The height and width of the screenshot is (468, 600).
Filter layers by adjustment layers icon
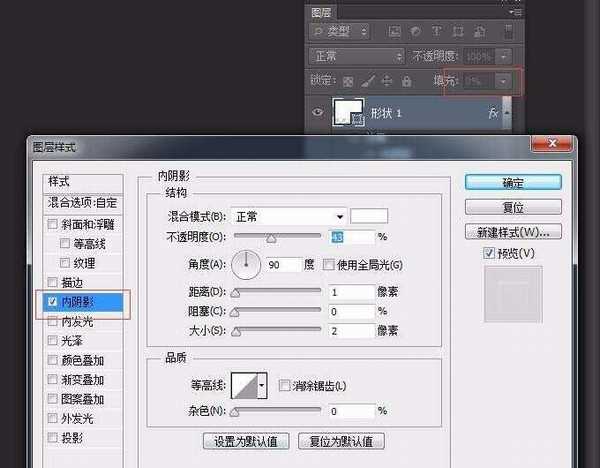(415, 32)
